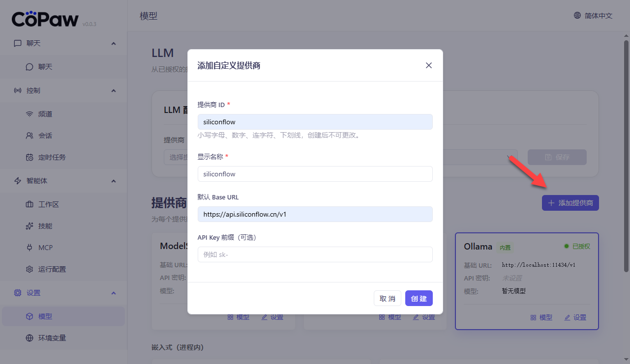The image size is (630, 364).
Task: Click the 取消 cancel button
Action: pos(388,298)
